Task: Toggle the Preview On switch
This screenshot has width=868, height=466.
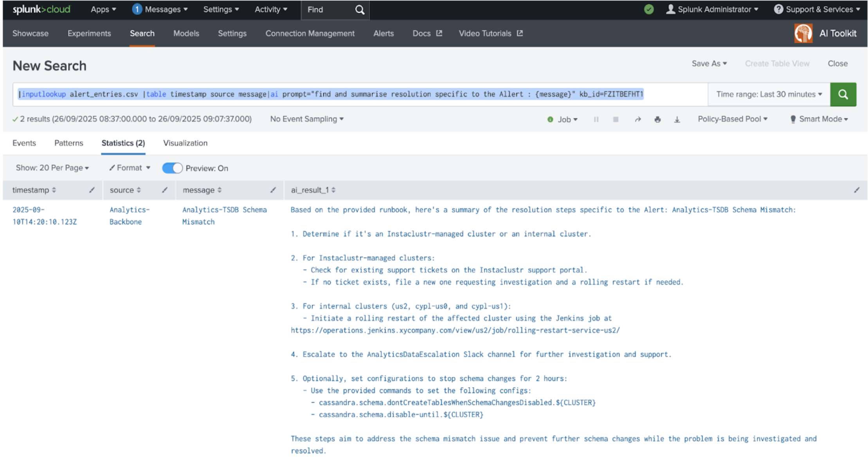Action: 172,168
